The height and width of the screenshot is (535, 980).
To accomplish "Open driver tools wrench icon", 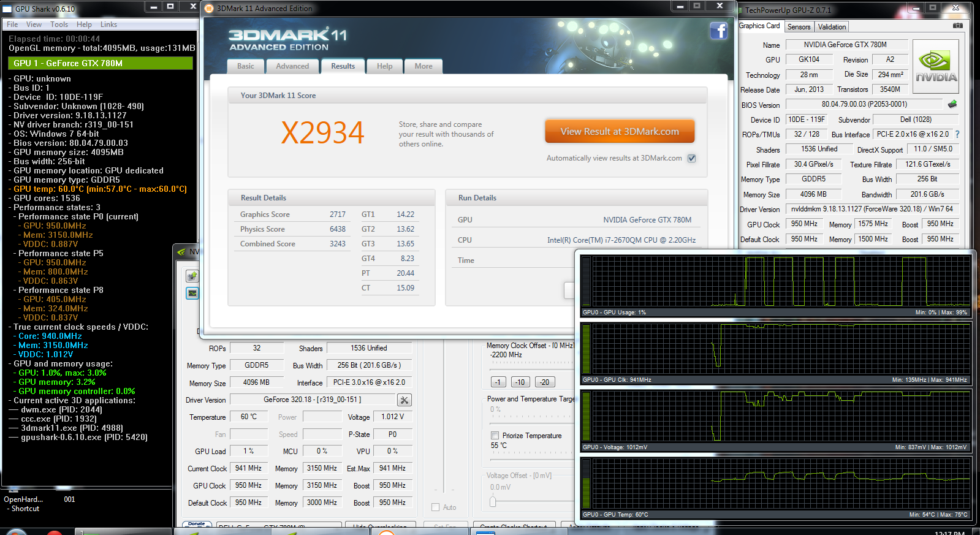I will (405, 400).
